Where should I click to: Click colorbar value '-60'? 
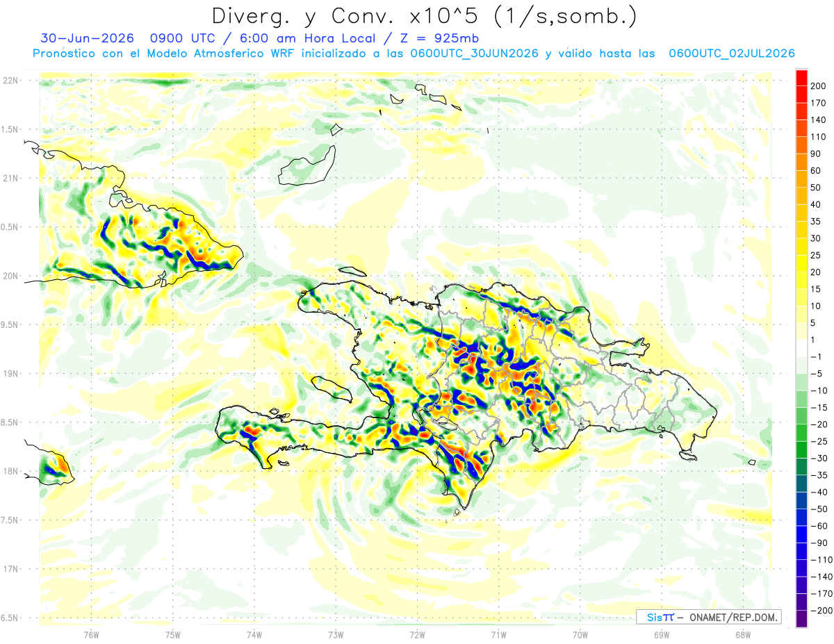point(819,527)
